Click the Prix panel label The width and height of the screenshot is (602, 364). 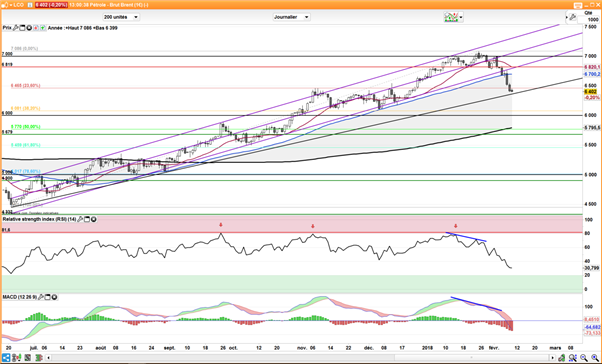7,28
